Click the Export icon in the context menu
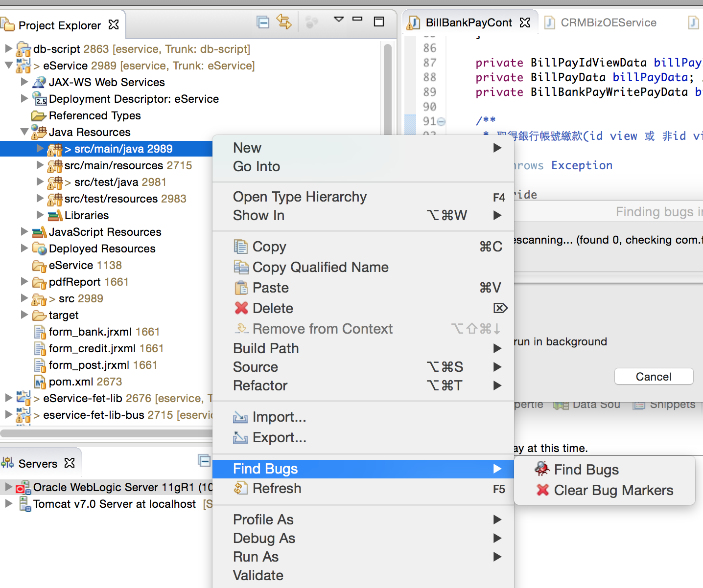Image resolution: width=703 pixels, height=588 pixels. [x=240, y=438]
